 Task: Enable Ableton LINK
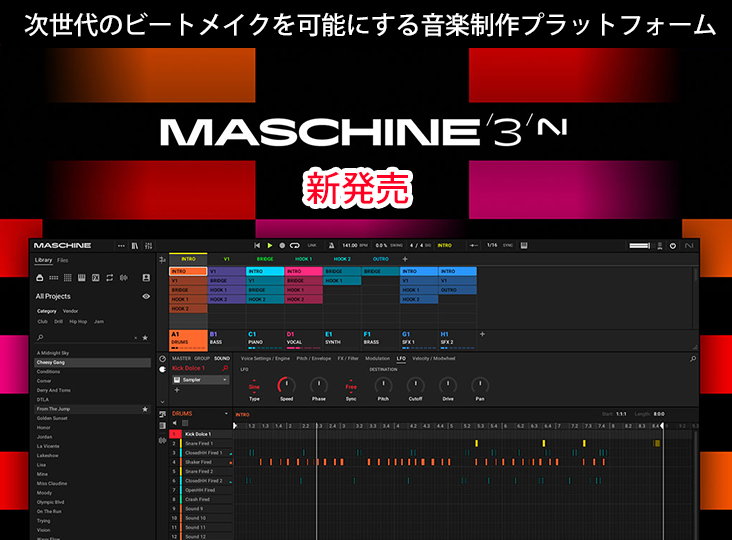[x=312, y=245]
